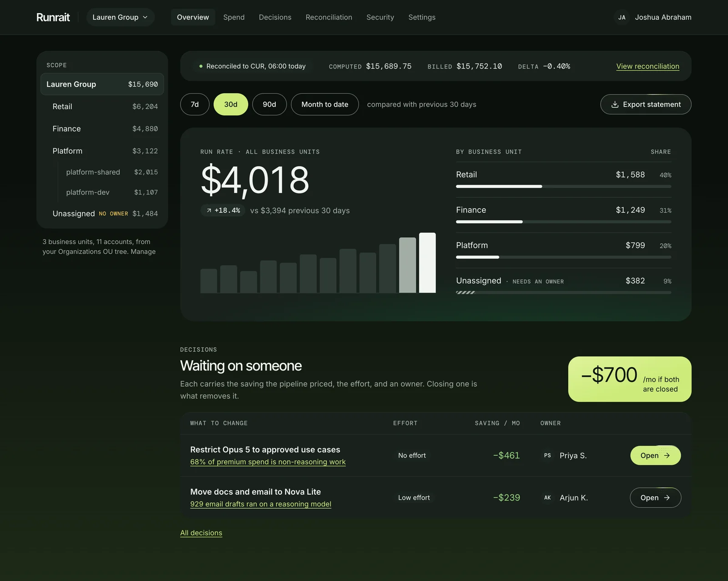728x581 pixels.
Task: Click the Finance share progress bar
Action: click(x=563, y=222)
